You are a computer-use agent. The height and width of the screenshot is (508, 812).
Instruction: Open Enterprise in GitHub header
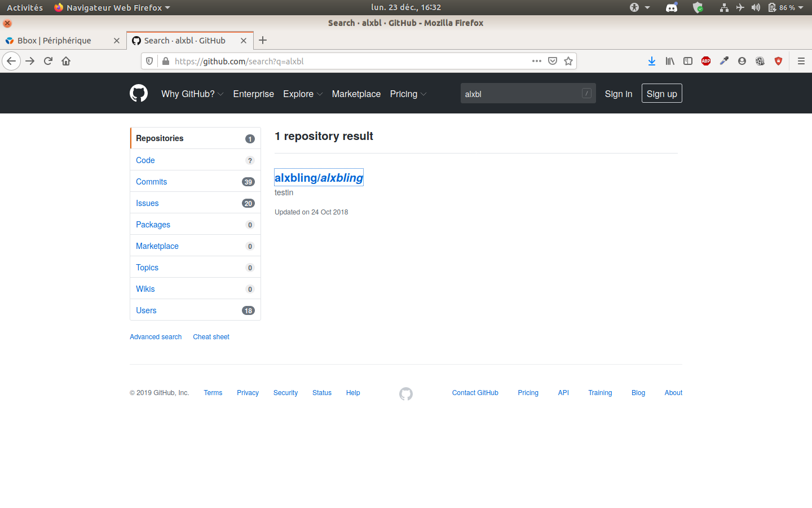[254, 94]
